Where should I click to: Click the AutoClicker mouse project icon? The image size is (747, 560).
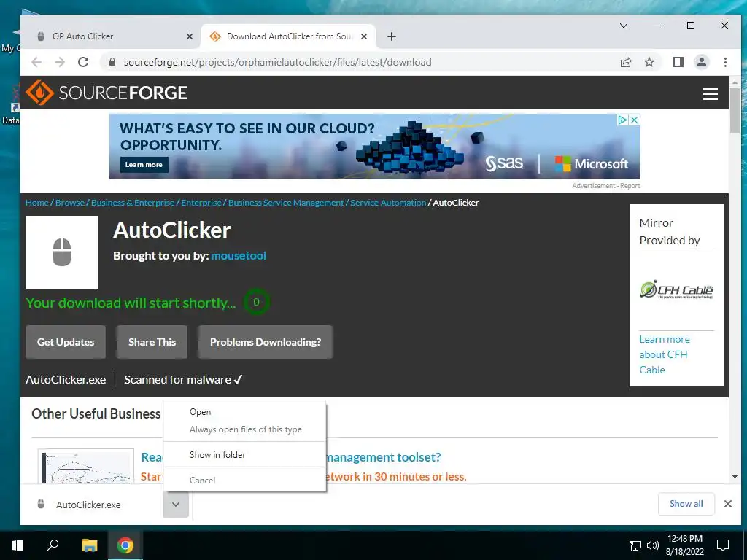click(x=62, y=252)
